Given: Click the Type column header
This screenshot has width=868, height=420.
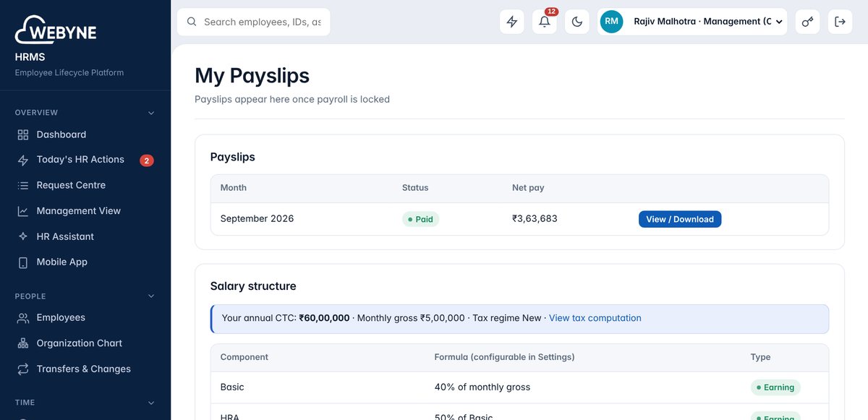Looking at the screenshot, I should (760, 357).
